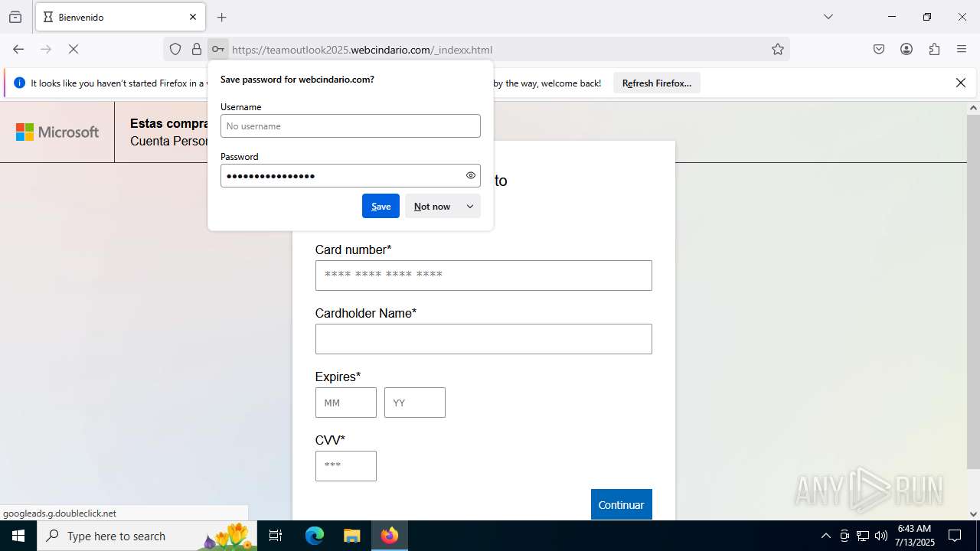980x551 pixels.
Task: Open tracking protection shield icon
Action: 175,50
